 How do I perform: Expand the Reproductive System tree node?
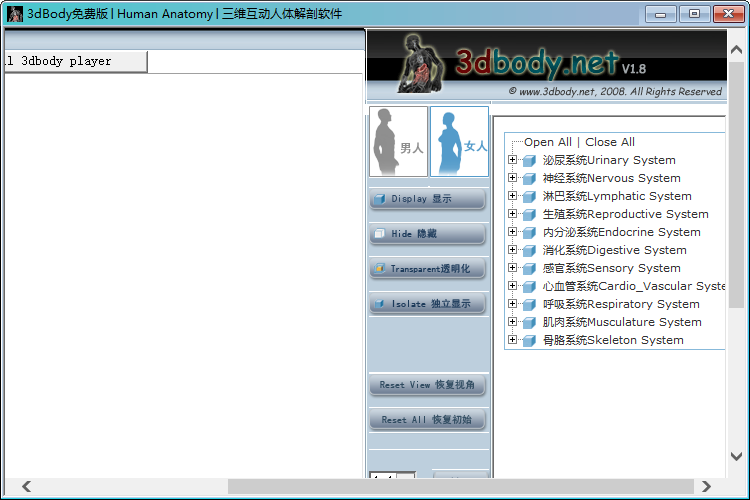point(512,214)
